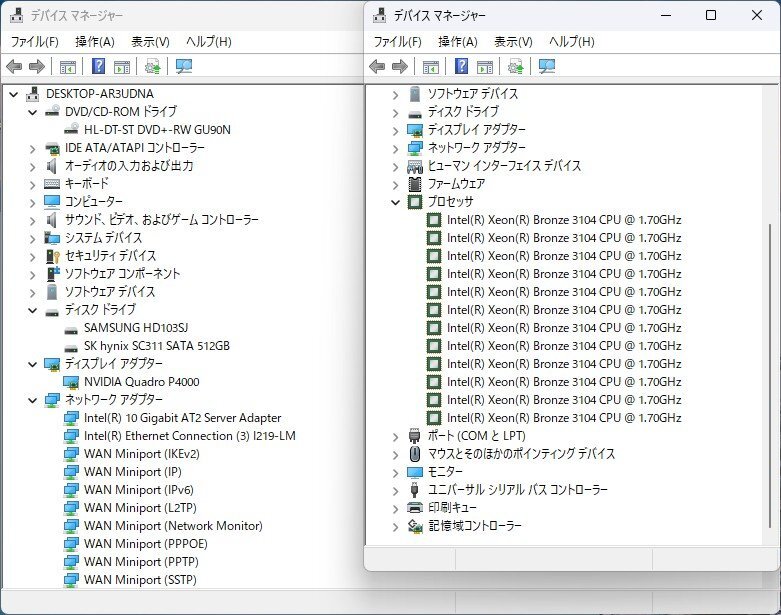Minimize the right Device Manager window
The height and width of the screenshot is (615, 781).
click(666, 15)
